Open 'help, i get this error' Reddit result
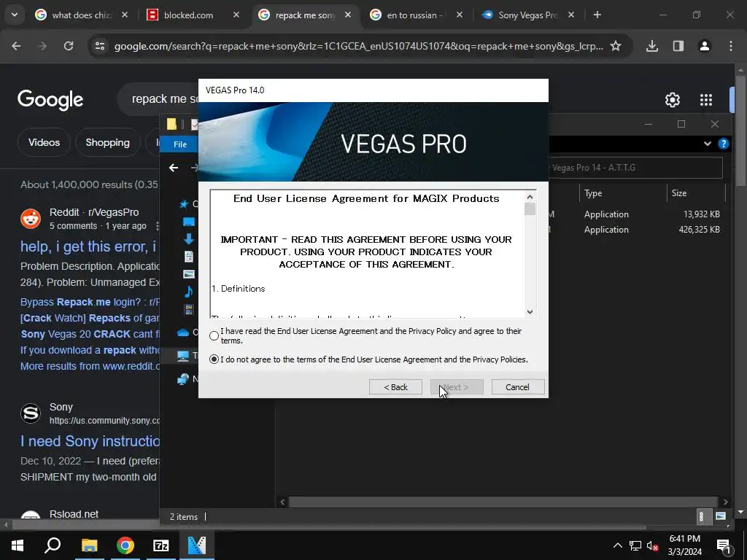The width and height of the screenshot is (747, 560). 88,246
